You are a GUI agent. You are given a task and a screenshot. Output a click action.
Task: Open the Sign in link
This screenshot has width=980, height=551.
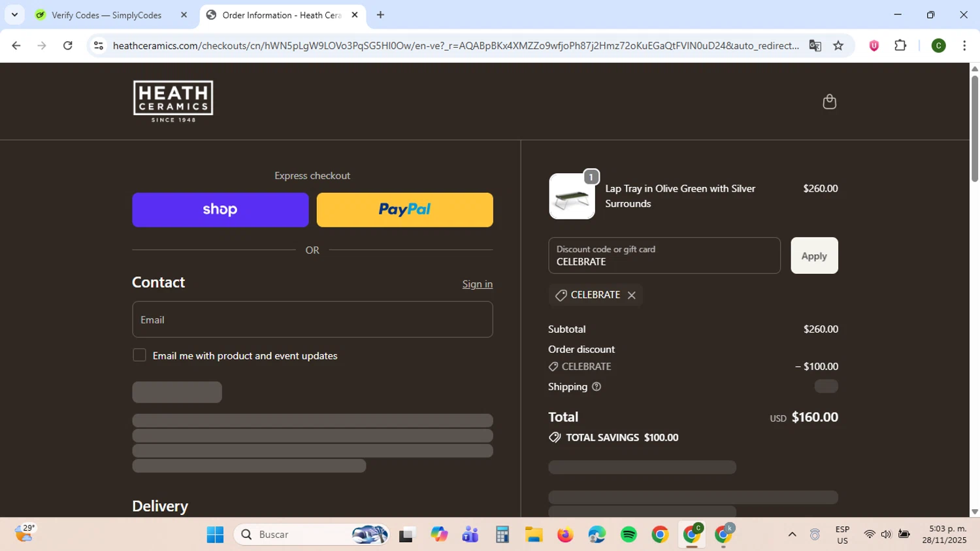478,284
